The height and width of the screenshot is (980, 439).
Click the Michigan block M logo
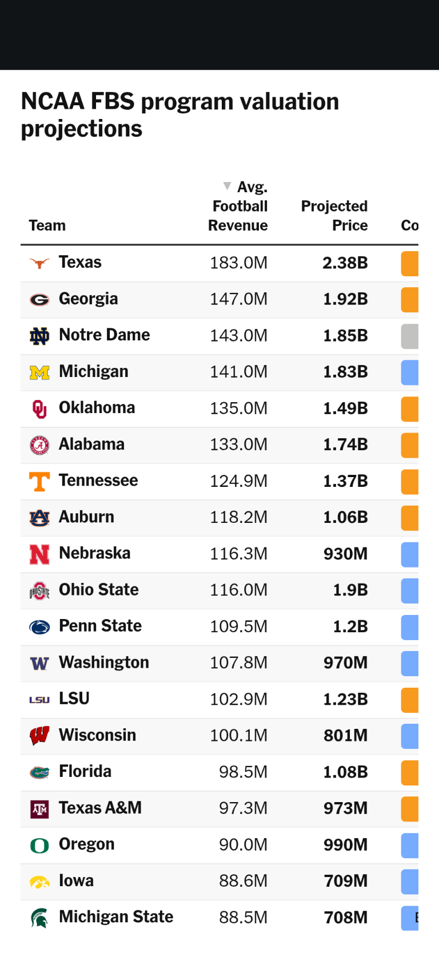click(39, 372)
